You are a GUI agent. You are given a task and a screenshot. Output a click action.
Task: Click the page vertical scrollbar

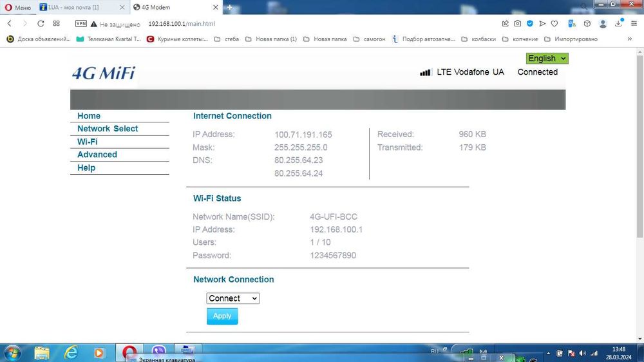(x=640, y=146)
